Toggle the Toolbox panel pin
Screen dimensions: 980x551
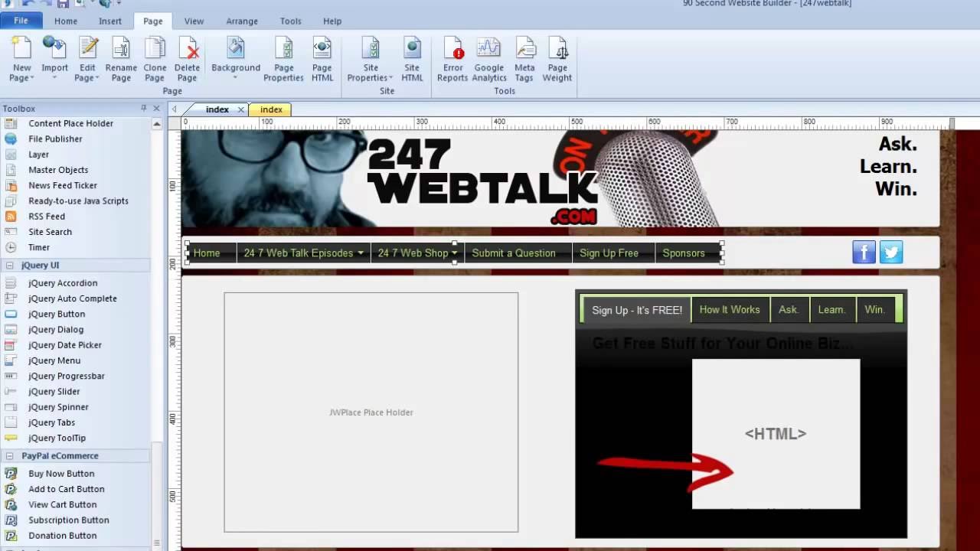143,109
